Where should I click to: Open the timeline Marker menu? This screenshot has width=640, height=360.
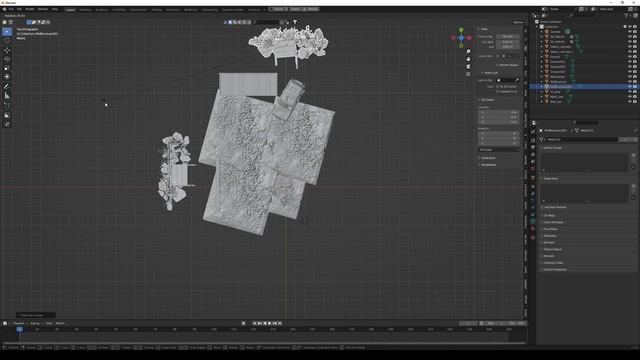(60, 323)
